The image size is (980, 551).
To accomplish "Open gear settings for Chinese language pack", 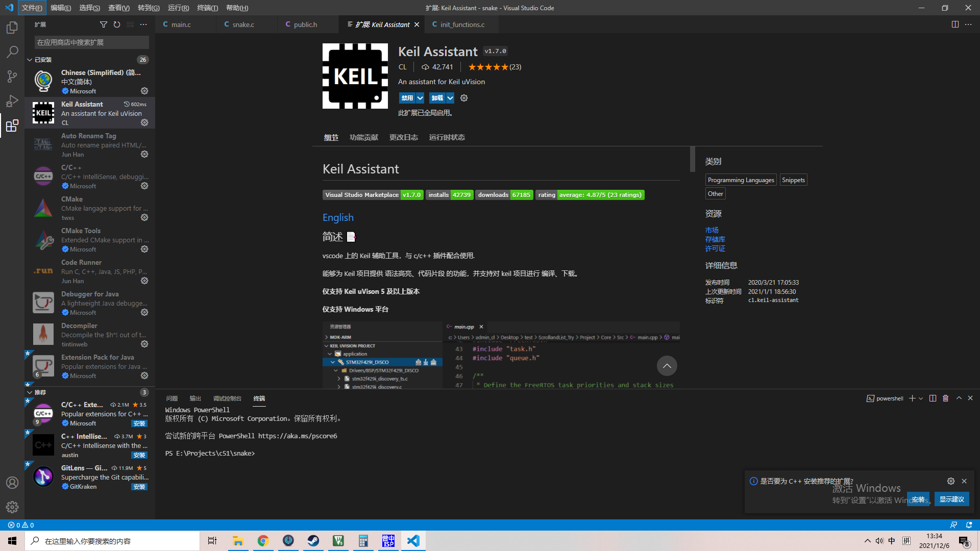I will [144, 91].
